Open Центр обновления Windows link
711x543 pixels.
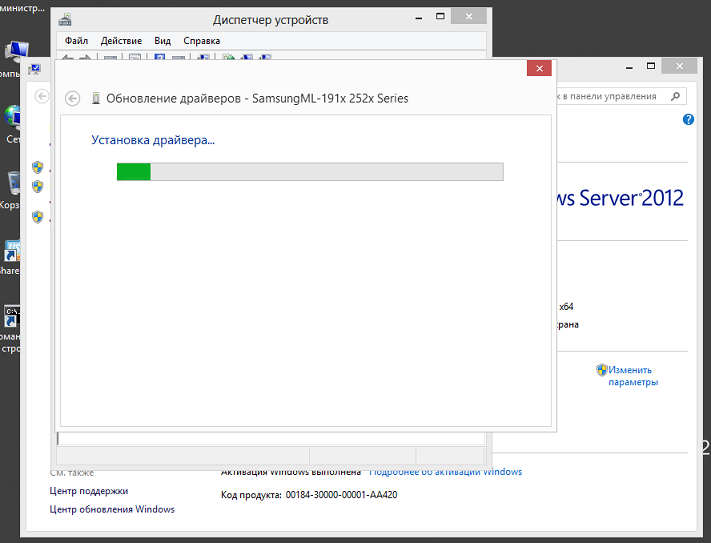(x=112, y=509)
